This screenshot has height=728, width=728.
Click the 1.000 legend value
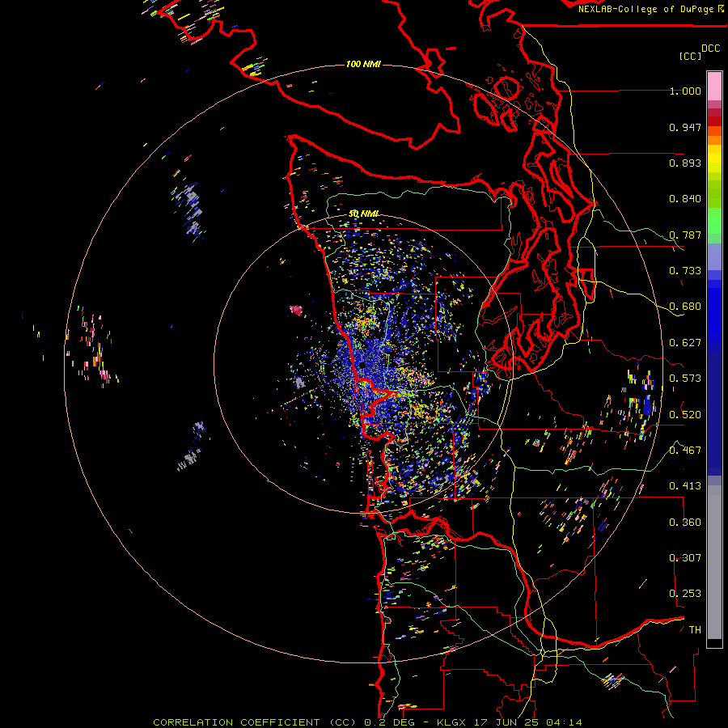coord(685,91)
